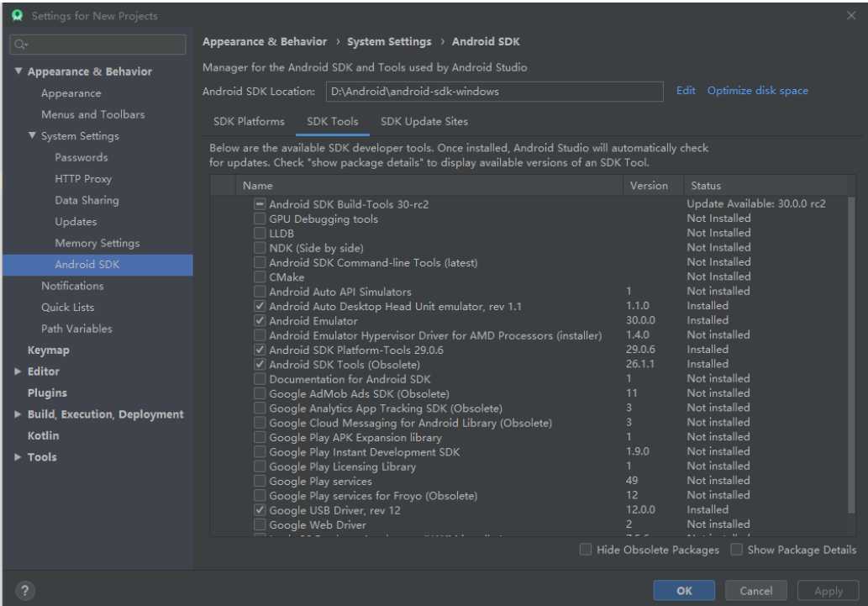
Task: Click the settings search field
Action: [x=98, y=45]
